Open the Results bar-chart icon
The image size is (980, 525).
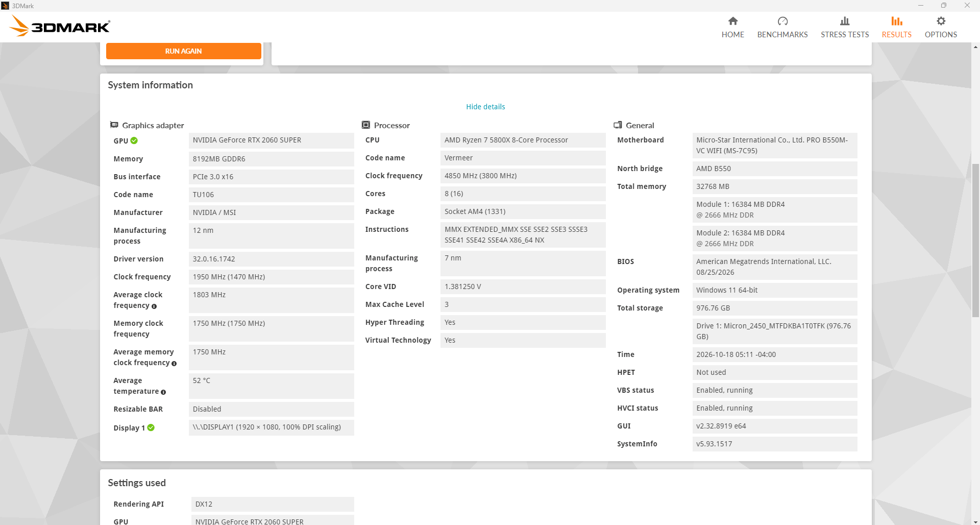tap(897, 21)
